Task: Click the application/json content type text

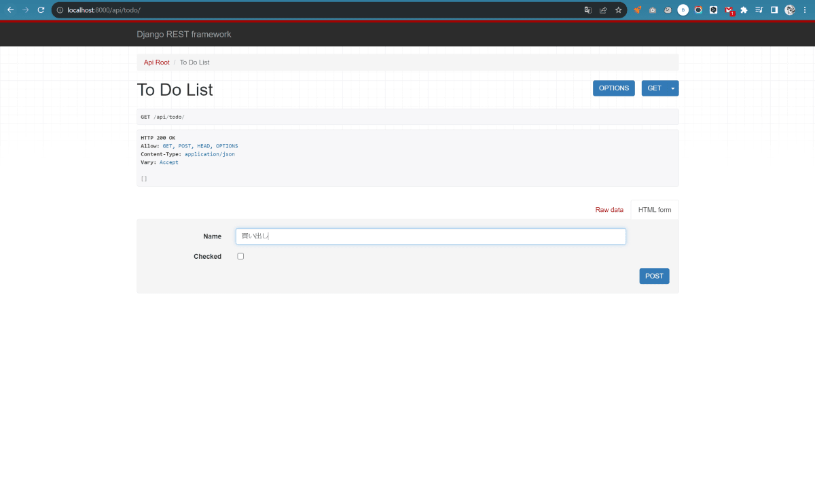Action: click(x=210, y=154)
